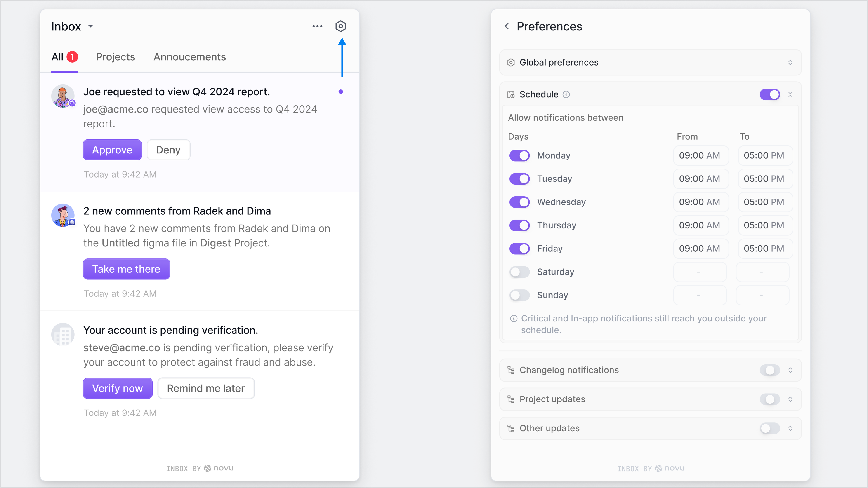Open the Inbox title dropdown
Screen dimensions: 868x488
90,26
